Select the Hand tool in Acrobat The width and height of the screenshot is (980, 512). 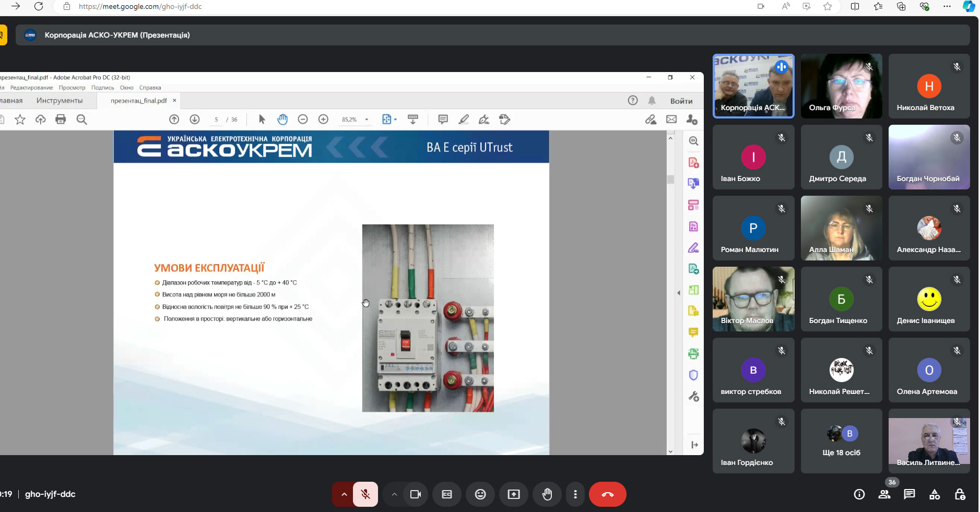pos(282,120)
